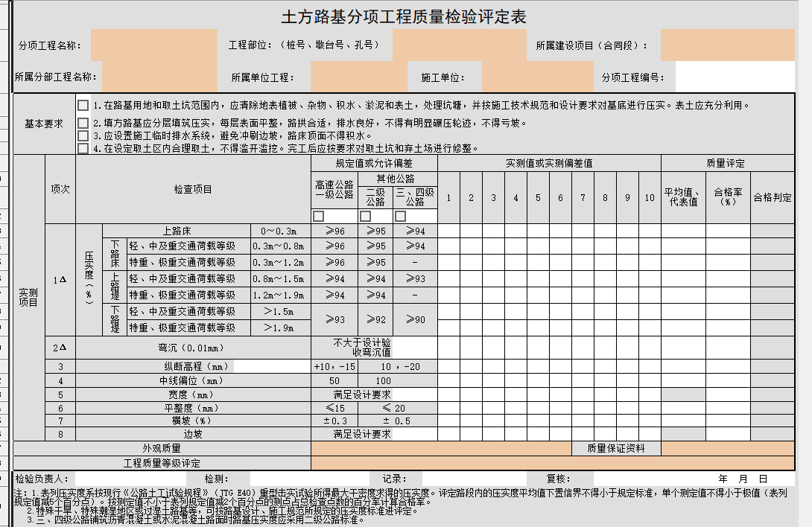Screen dimensions: 812x527
Task: Select the 高速公路一级公路 standard checkbox
Action: click(319, 216)
